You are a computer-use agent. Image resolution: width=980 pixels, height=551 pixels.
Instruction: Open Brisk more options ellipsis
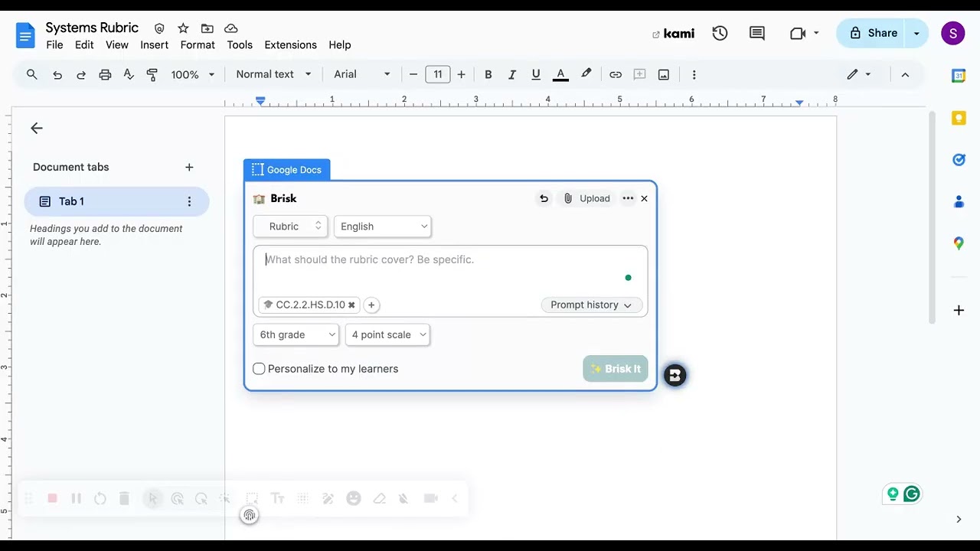tap(628, 198)
